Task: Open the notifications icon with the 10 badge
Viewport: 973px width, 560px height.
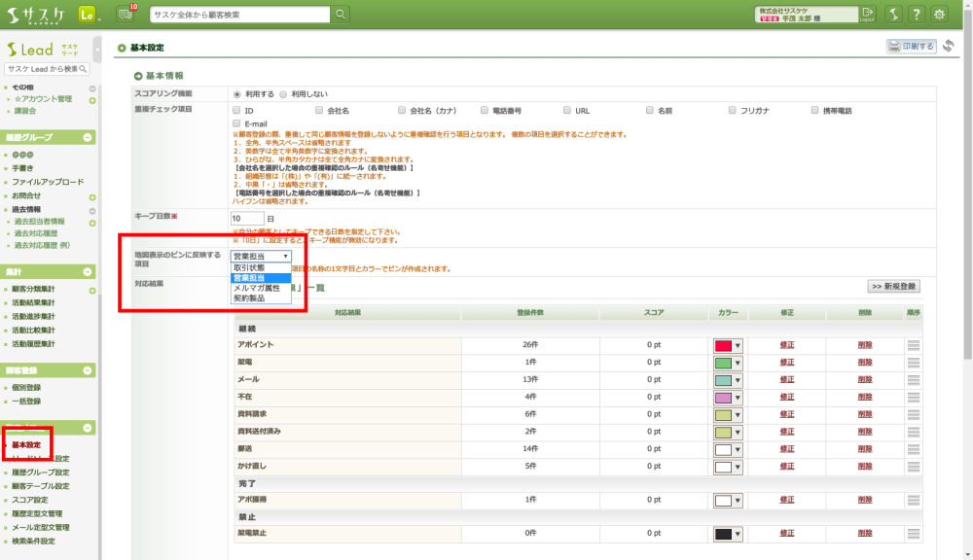Action: pos(126,15)
